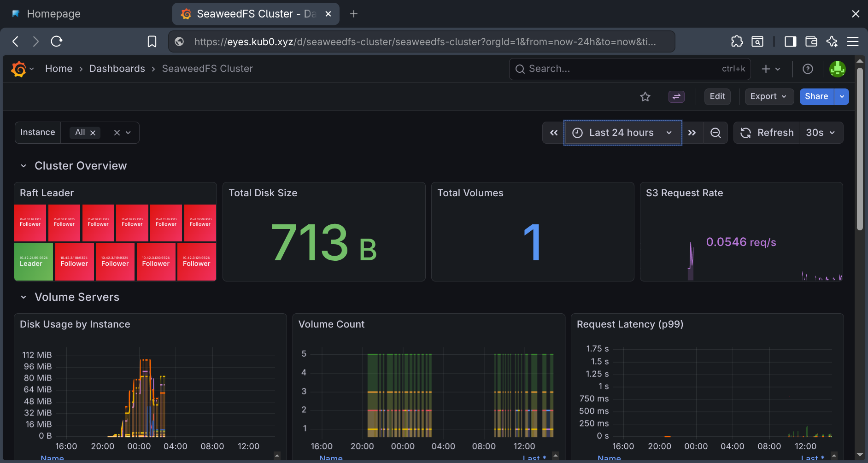This screenshot has width=868, height=463.
Task: Collapse the Cluster Overview row
Action: (x=23, y=166)
